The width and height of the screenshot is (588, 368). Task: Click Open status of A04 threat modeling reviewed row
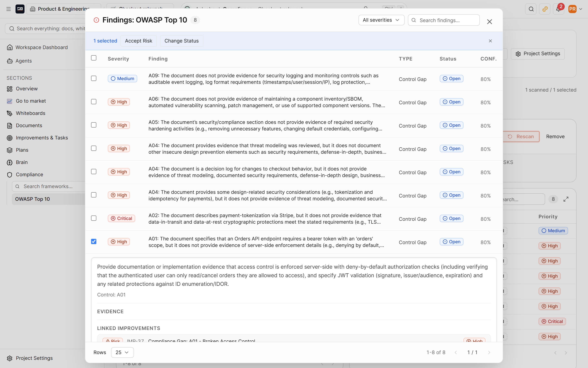(x=451, y=148)
